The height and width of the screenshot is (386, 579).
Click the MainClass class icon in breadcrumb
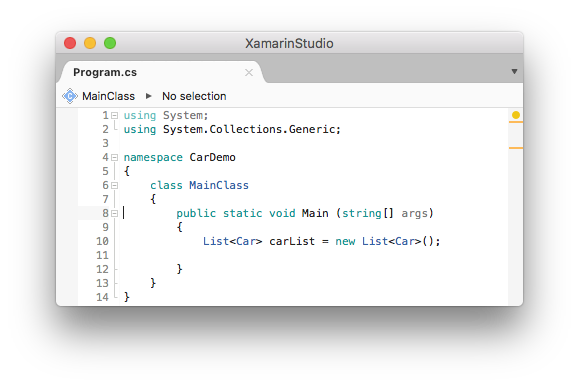click(70, 96)
